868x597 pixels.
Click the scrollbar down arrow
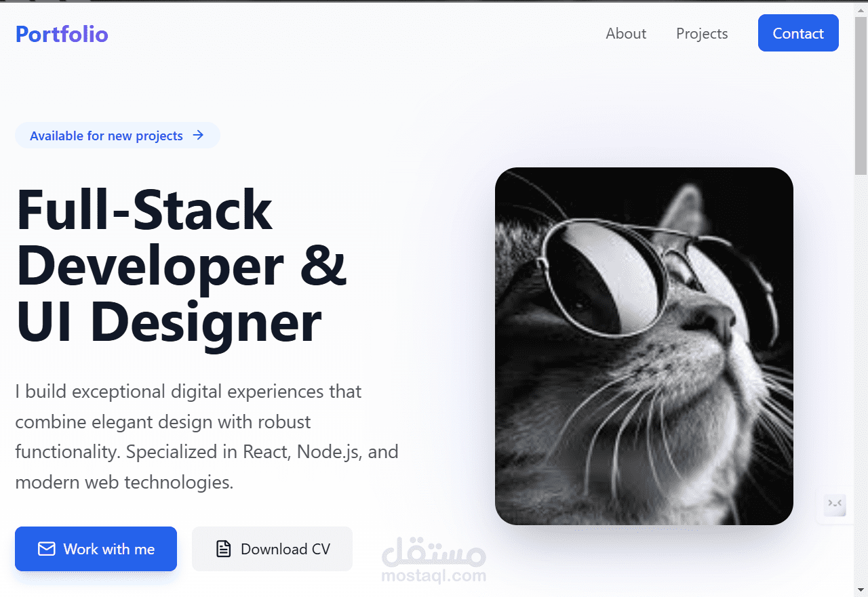[861, 589]
